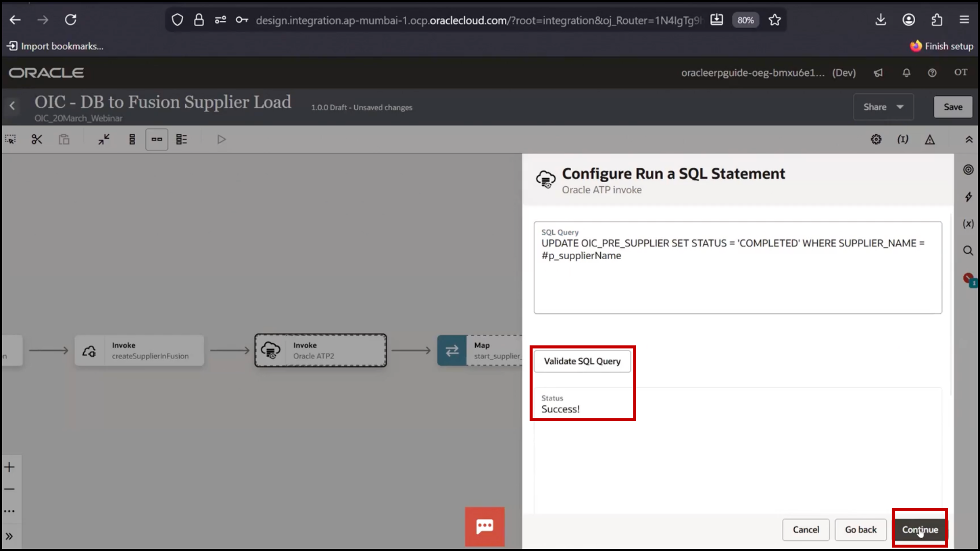Click the cut scissors icon
The height and width of the screenshot is (551, 980).
tap(37, 139)
